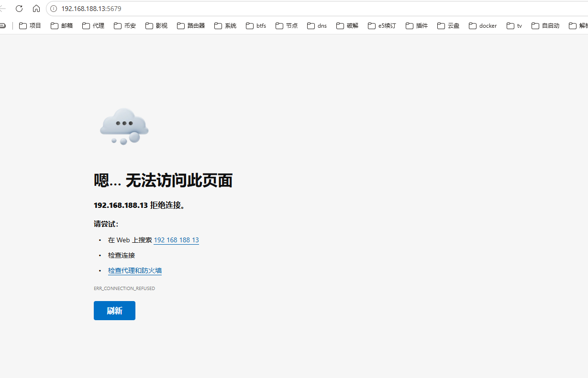Viewport: 588px width, 378px height.
Task: Click the blue 刷新 button
Action: pyautogui.click(x=114, y=311)
